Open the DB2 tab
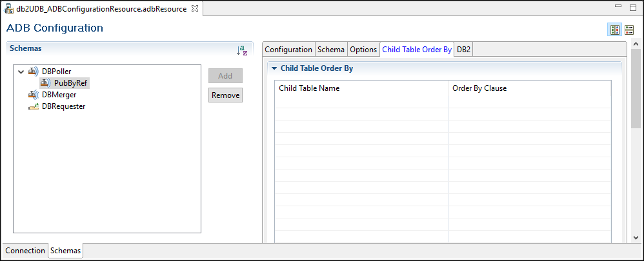Screen dimensions: 644x261 click(463, 50)
